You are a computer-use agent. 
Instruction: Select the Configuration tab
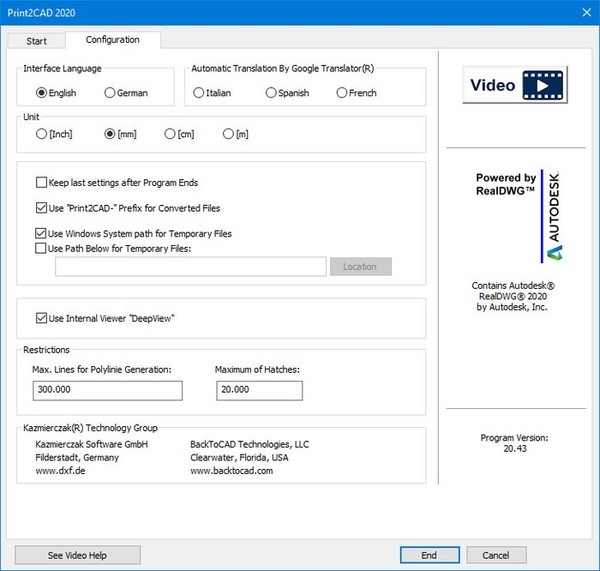pyautogui.click(x=112, y=40)
